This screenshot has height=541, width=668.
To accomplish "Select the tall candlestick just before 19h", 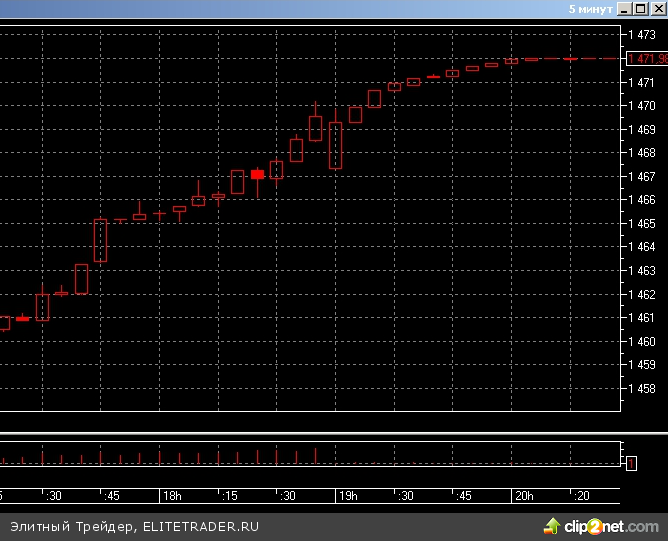I will 335,146.
